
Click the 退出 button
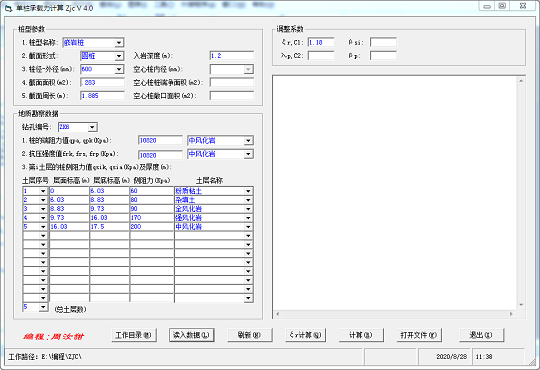coord(481,335)
